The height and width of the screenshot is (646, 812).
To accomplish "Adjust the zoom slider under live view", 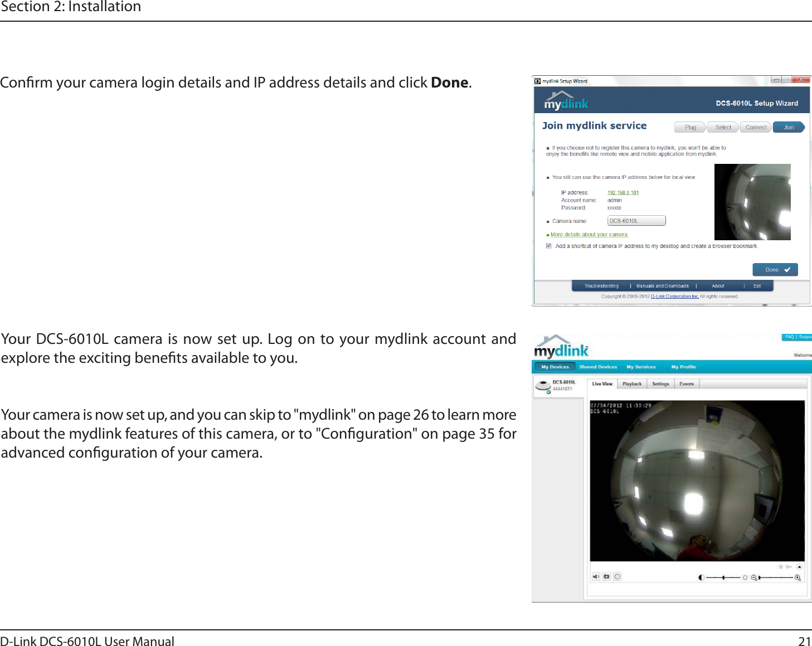I will 776,577.
